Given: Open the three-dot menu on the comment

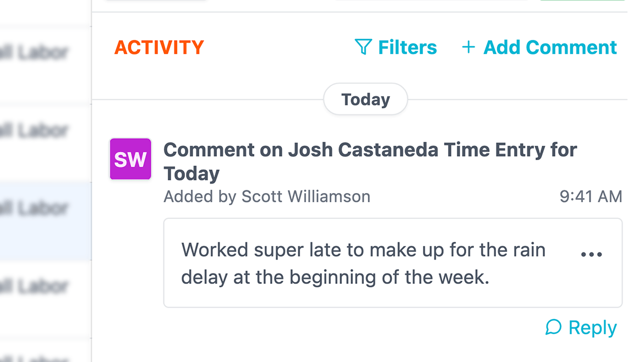Looking at the screenshot, I should click(591, 255).
